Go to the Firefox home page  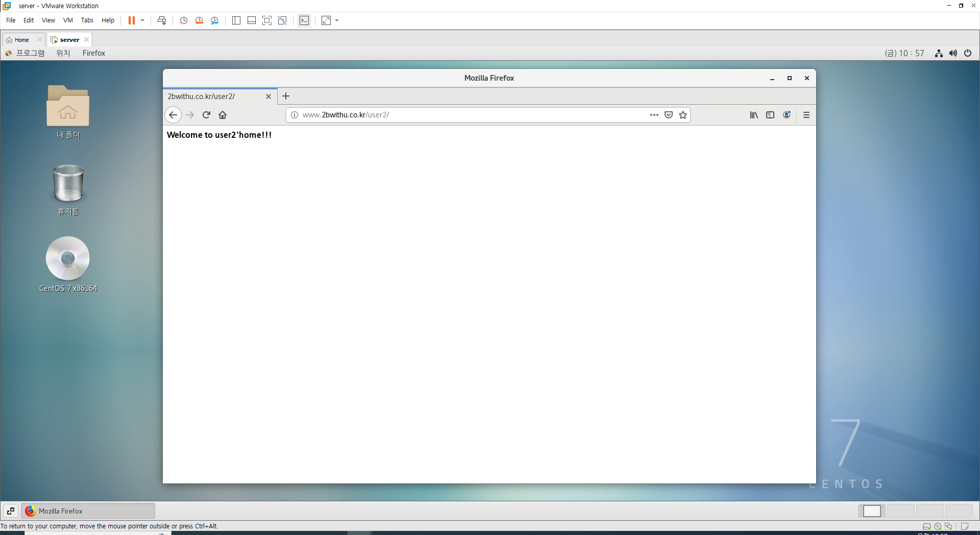[223, 115]
